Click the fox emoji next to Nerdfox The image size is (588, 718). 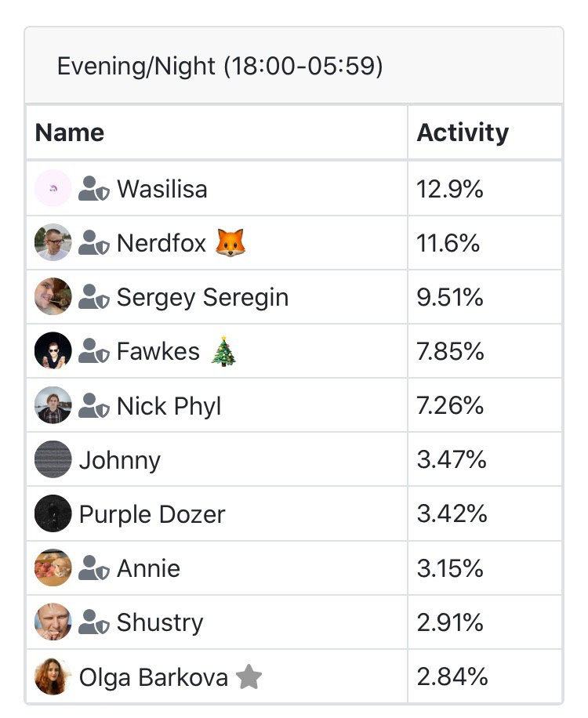tap(230, 243)
